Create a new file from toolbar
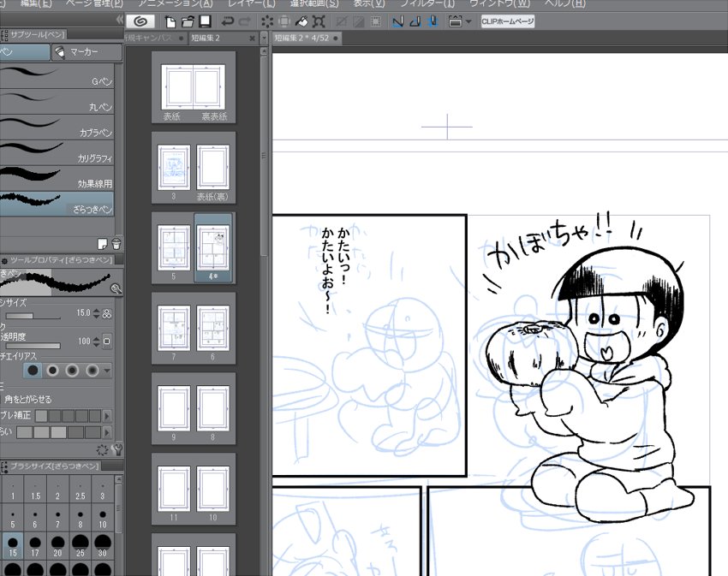This screenshot has height=576, width=728. pyautogui.click(x=170, y=21)
